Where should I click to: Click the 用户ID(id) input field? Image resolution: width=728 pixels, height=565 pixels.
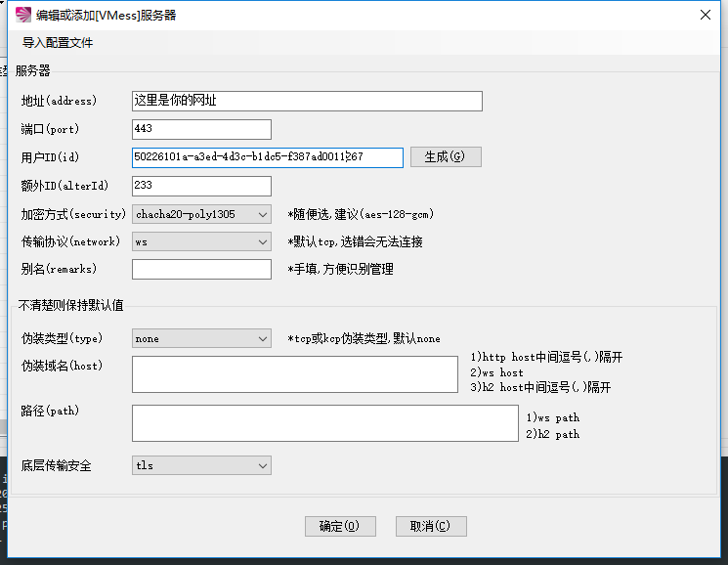coord(268,157)
